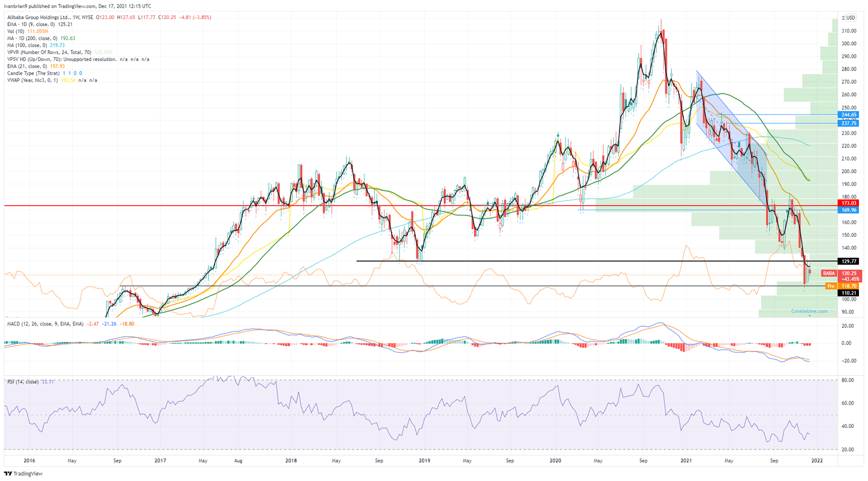Click the 2019 label on the time axis
868x481 pixels.
point(424,461)
